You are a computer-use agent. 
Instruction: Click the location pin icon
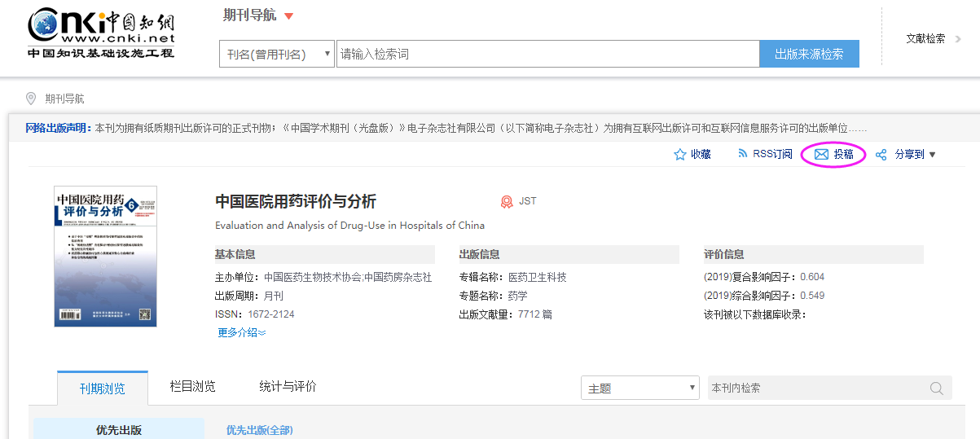point(31,99)
